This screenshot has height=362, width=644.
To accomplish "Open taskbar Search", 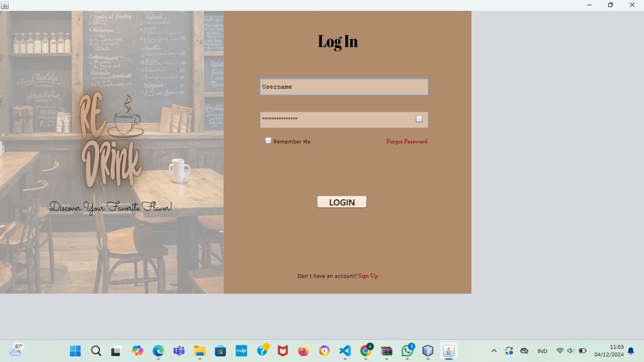I will [96, 351].
